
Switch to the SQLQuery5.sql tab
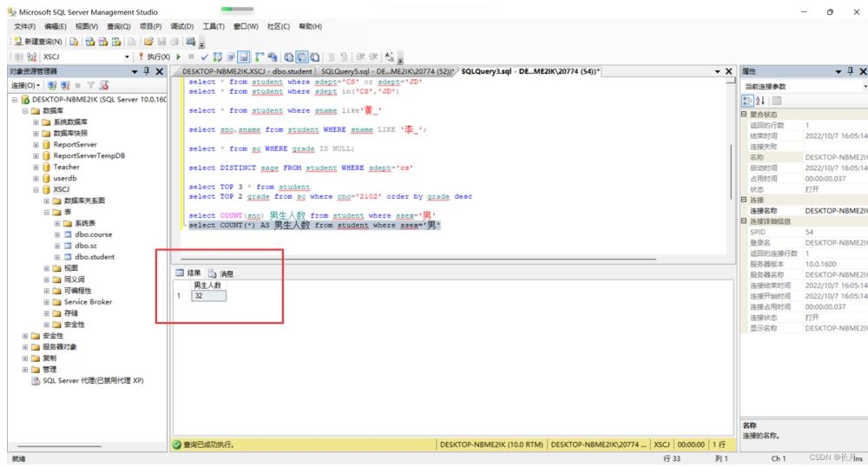388,71
